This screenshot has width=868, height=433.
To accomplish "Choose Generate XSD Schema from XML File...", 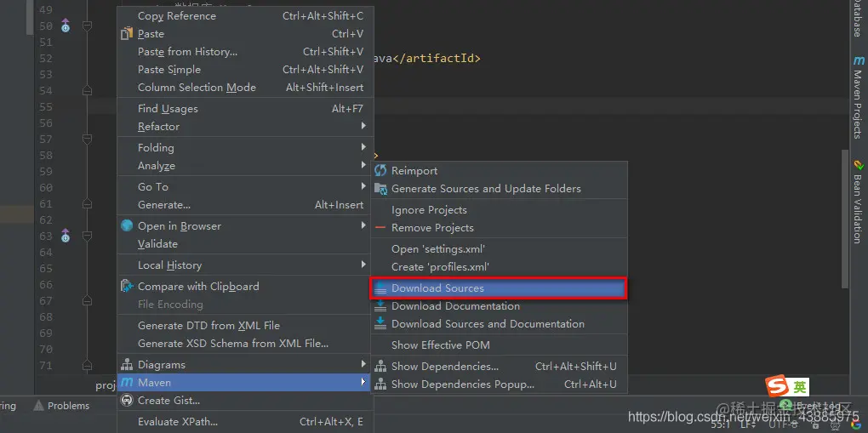I will 245,344.
